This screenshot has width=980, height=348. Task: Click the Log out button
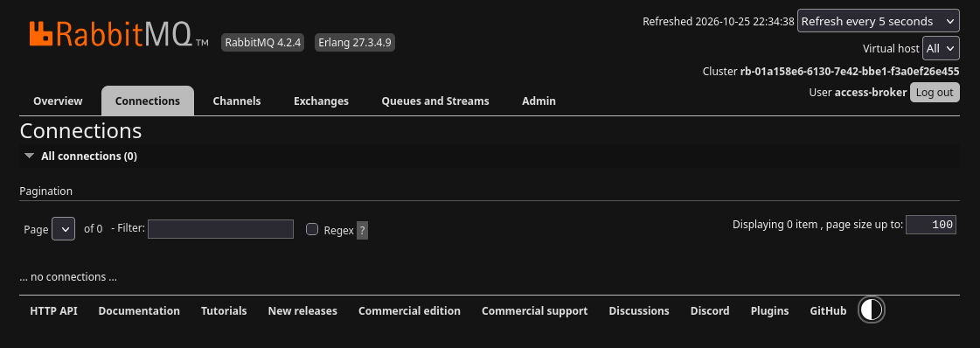(935, 93)
